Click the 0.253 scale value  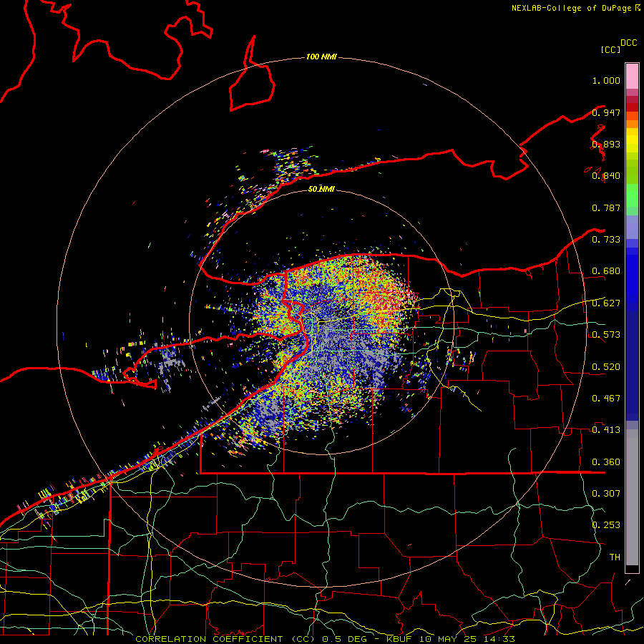[x=606, y=525]
